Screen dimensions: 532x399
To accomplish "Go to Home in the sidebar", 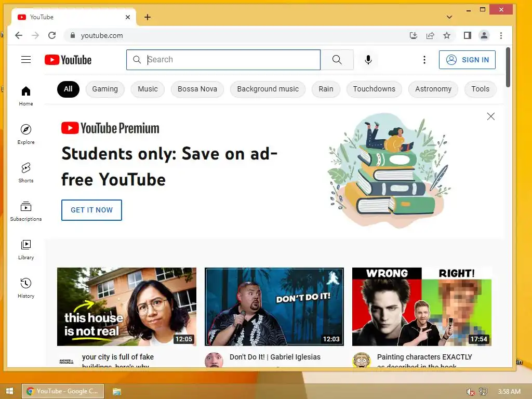I will [26, 96].
